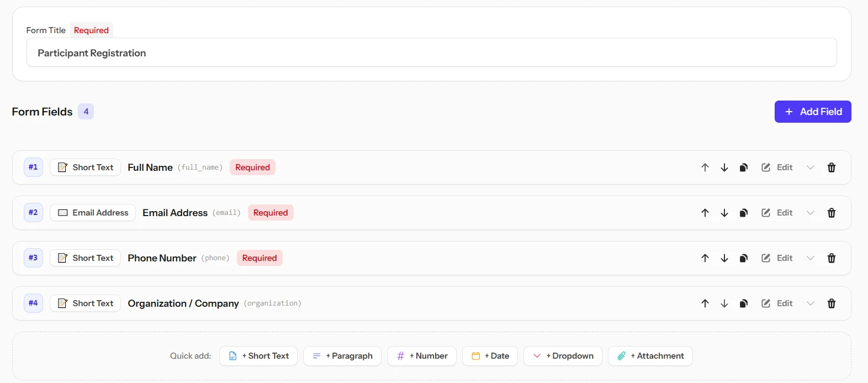The image size is (868, 383).
Task: Focus the Form Title input field
Action: coord(432,53)
